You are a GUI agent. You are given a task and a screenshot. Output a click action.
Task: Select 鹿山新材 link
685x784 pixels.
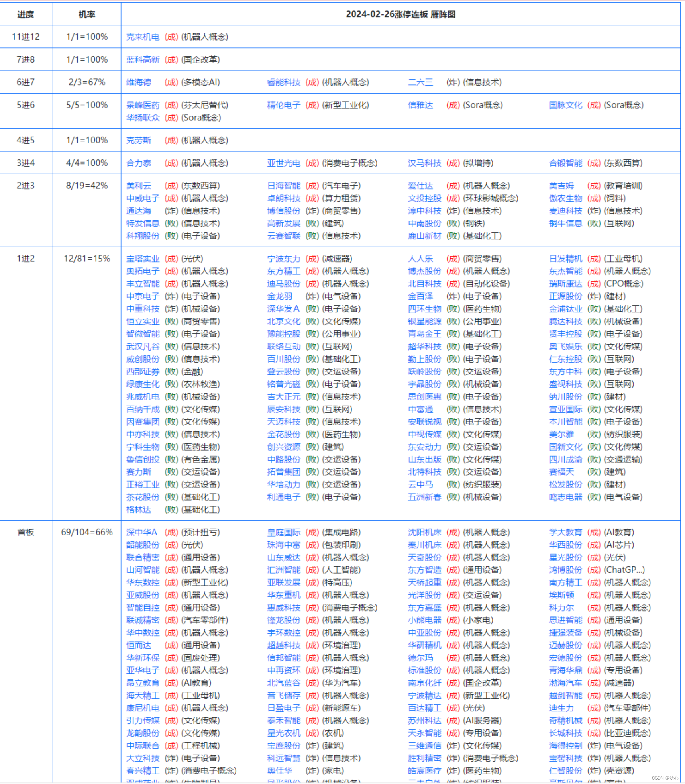424,236
